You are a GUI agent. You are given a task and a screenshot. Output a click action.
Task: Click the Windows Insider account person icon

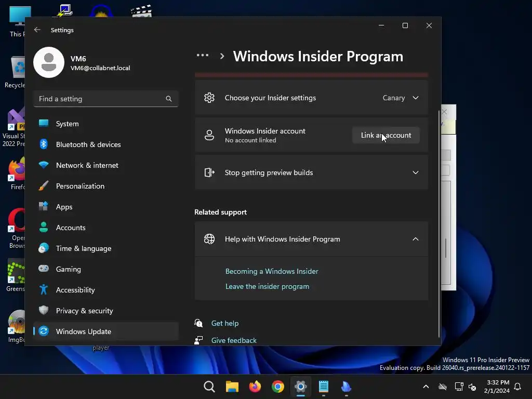(x=209, y=135)
